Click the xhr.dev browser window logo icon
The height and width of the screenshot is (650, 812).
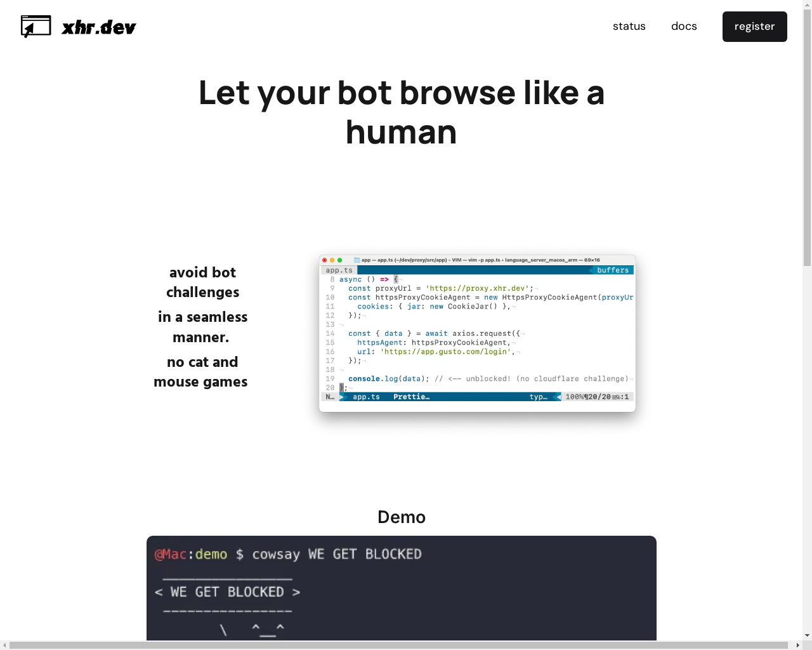(x=36, y=27)
